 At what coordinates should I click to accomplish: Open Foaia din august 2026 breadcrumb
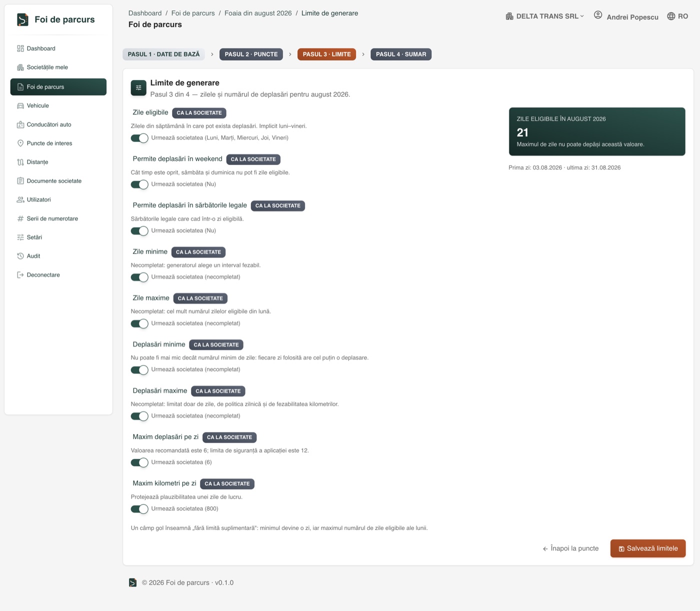(x=258, y=13)
